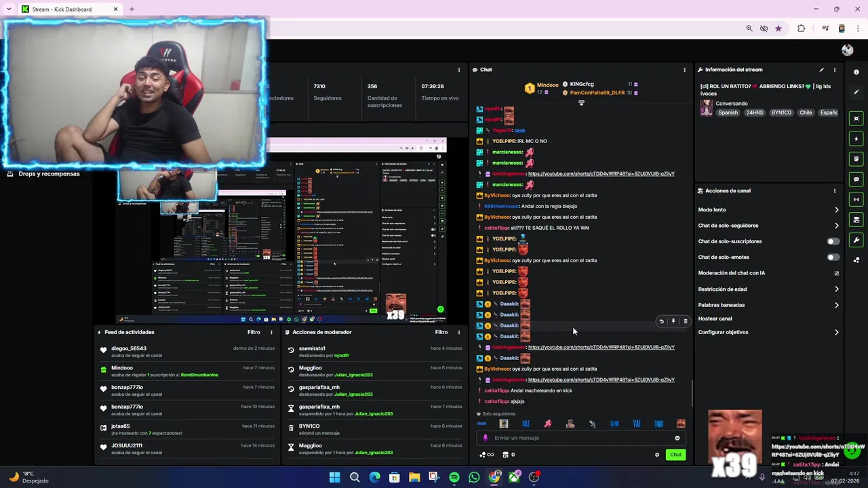
Task: Bookmark page with the star icon
Action: pos(778,28)
